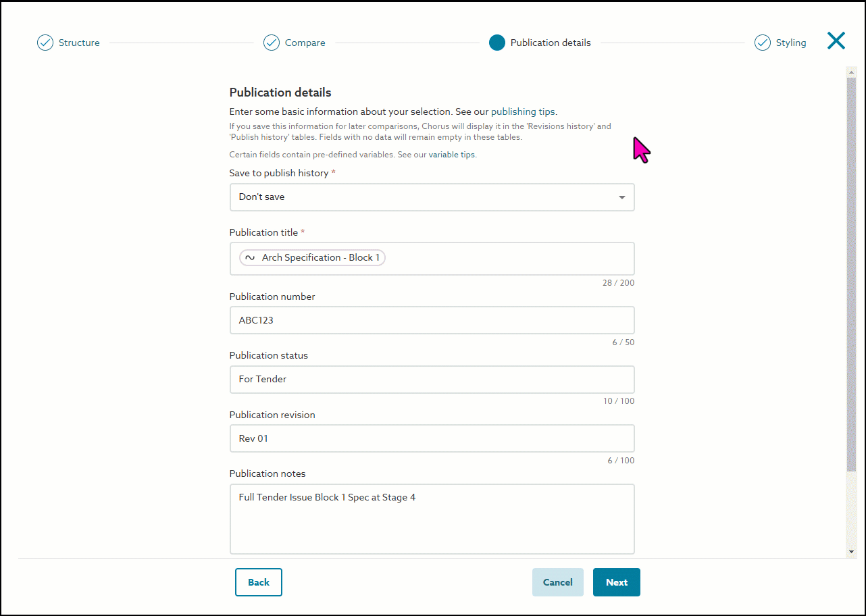Click the Cancel button
Image resolution: width=866 pixels, height=616 pixels.
[558, 582]
